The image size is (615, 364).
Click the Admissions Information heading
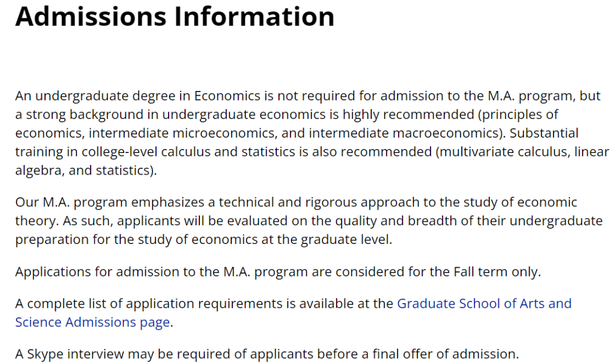[175, 16]
